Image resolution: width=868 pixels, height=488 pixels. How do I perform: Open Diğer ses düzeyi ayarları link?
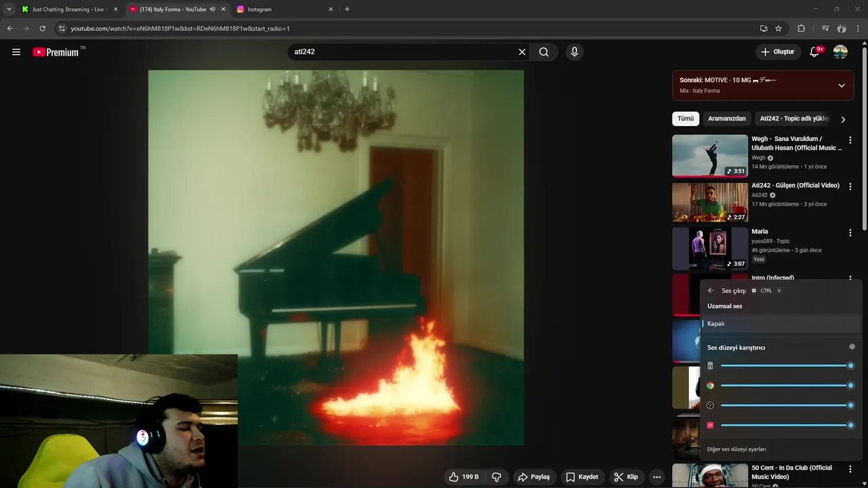[736, 449]
